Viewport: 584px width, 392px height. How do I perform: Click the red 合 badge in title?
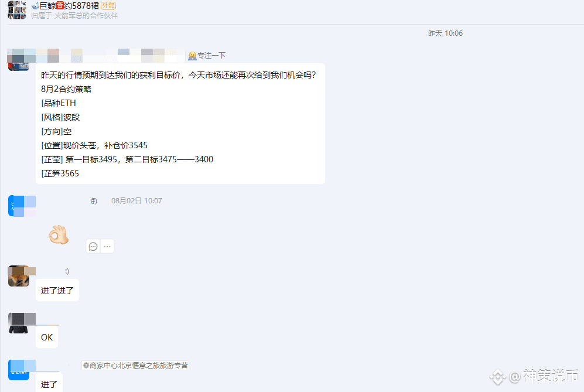(60, 6)
